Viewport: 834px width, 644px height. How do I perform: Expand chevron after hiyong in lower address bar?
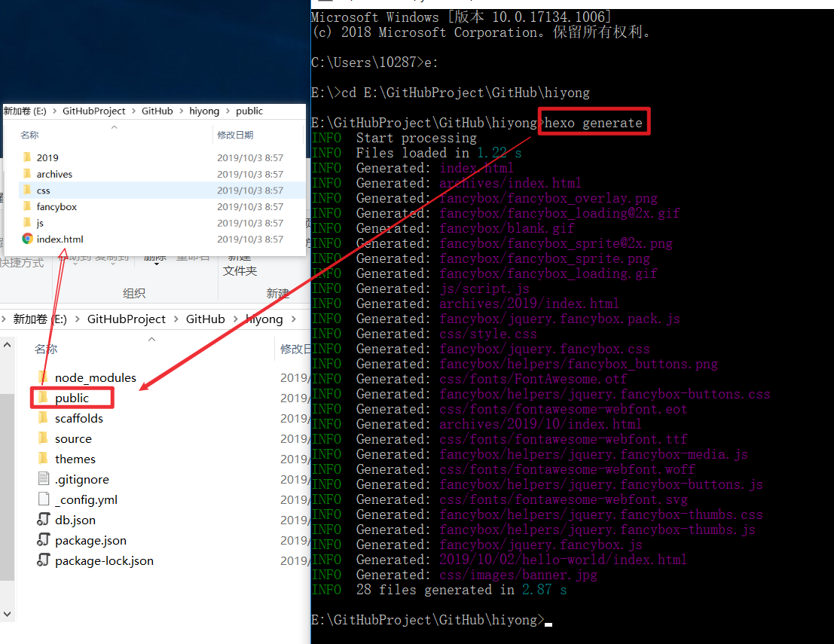(x=294, y=319)
